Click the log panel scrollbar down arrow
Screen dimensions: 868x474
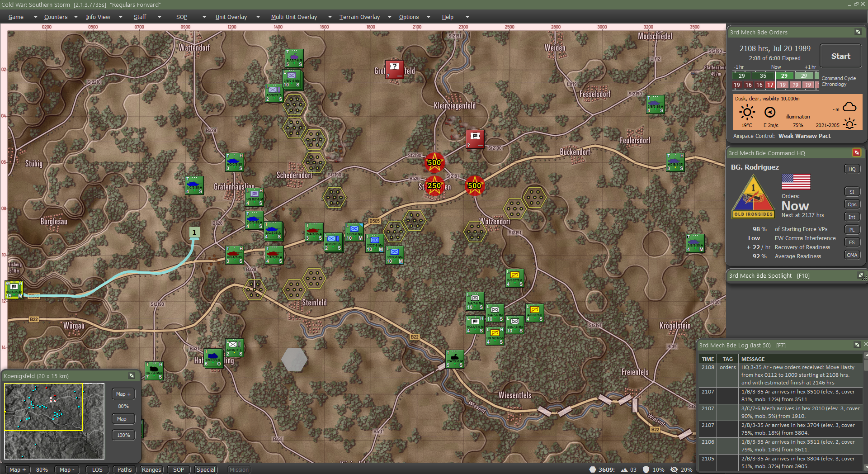(865, 467)
